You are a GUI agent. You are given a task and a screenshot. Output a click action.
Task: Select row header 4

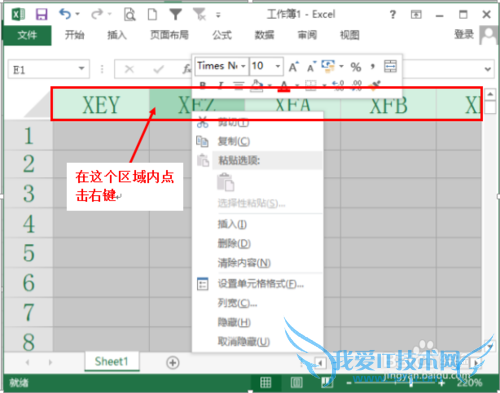click(29, 223)
